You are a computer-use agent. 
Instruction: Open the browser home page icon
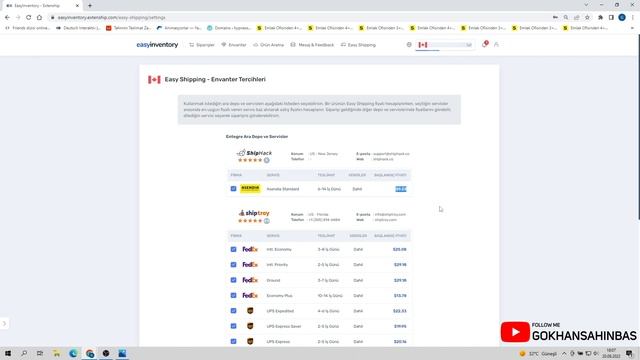click(x=39, y=18)
